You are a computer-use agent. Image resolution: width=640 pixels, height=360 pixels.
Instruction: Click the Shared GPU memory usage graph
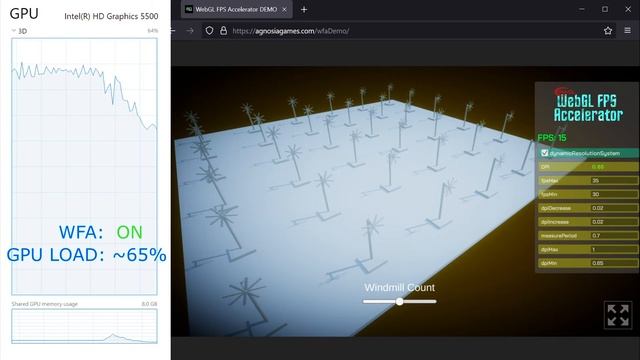(x=84, y=326)
